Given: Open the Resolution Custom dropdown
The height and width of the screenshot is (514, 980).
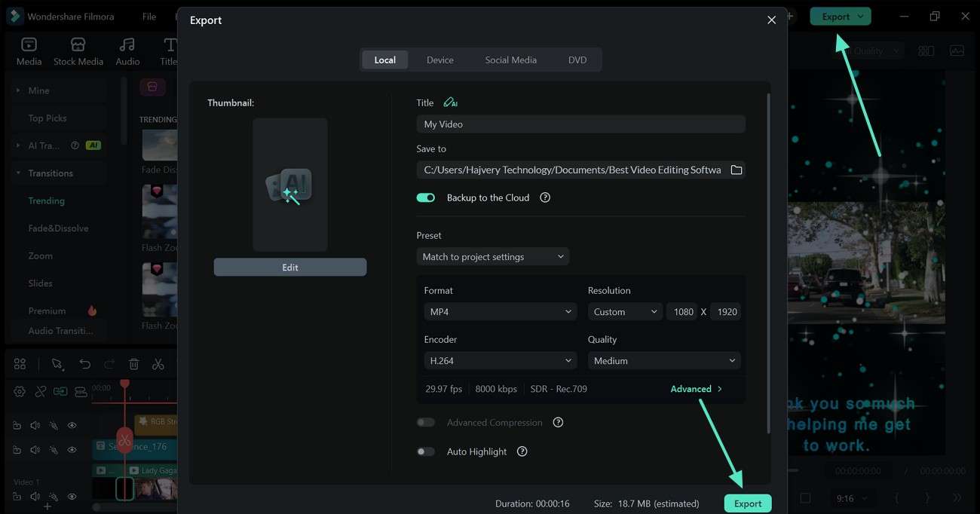Looking at the screenshot, I should [x=625, y=312].
